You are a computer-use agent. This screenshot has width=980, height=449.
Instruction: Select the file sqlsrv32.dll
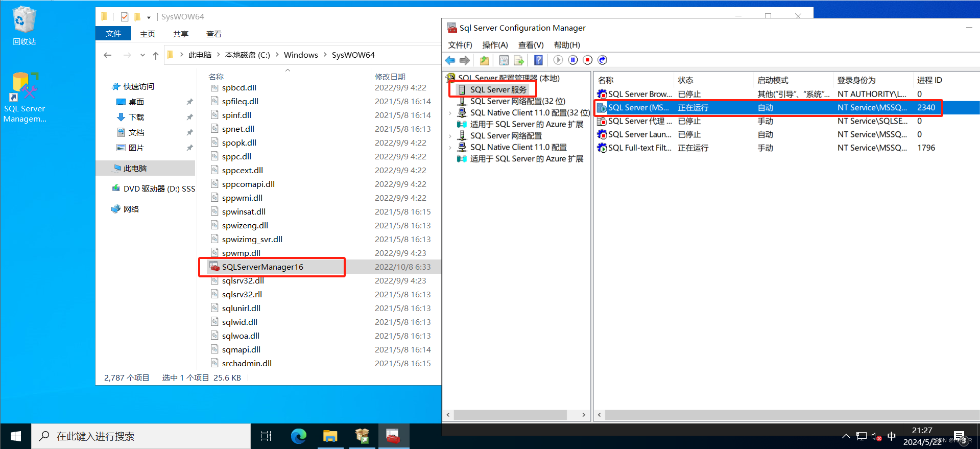(x=243, y=280)
